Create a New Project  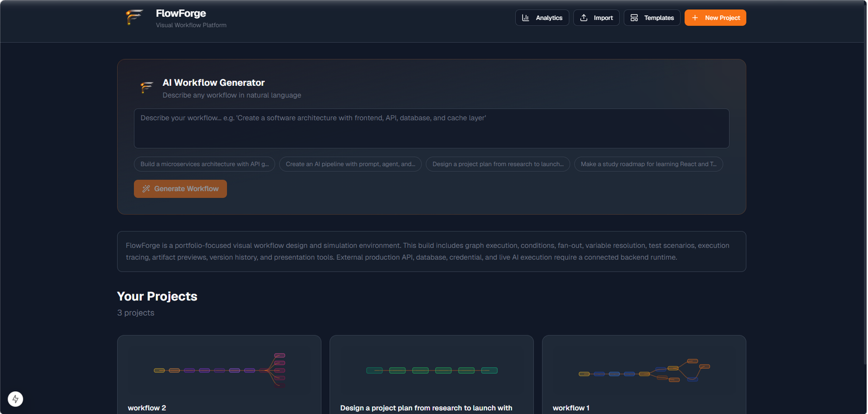pos(715,18)
